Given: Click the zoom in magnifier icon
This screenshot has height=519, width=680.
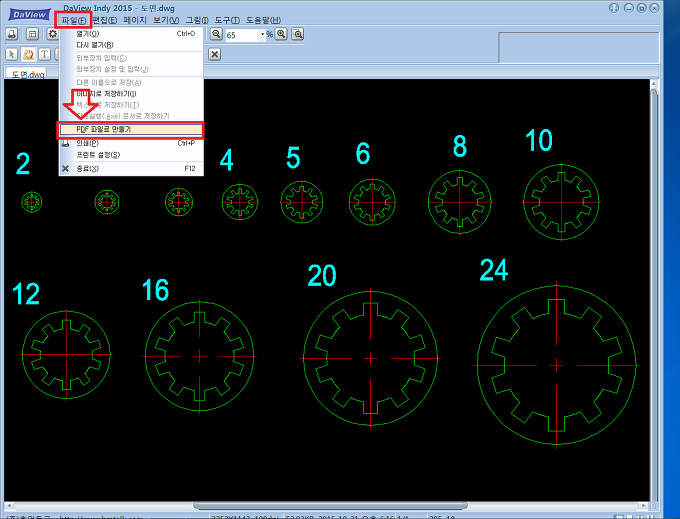Looking at the screenshot, I should click(x=281, y=34).
